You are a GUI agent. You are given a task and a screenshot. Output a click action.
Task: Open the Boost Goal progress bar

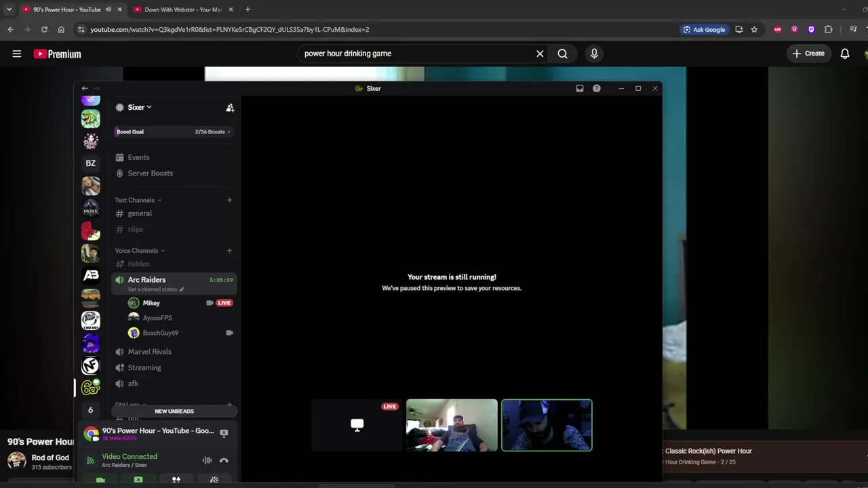[x=173, y=131]
